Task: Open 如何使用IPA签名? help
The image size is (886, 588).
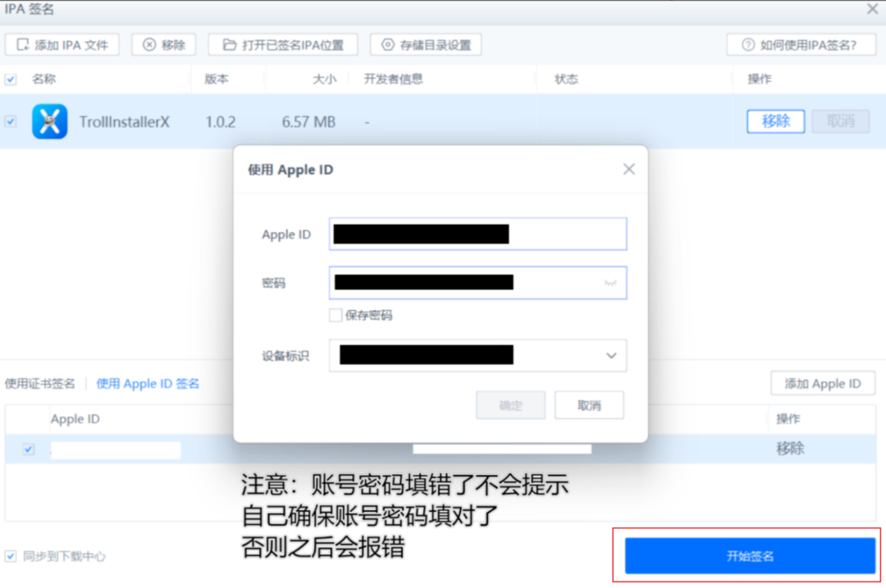Action: coord(802,44)
